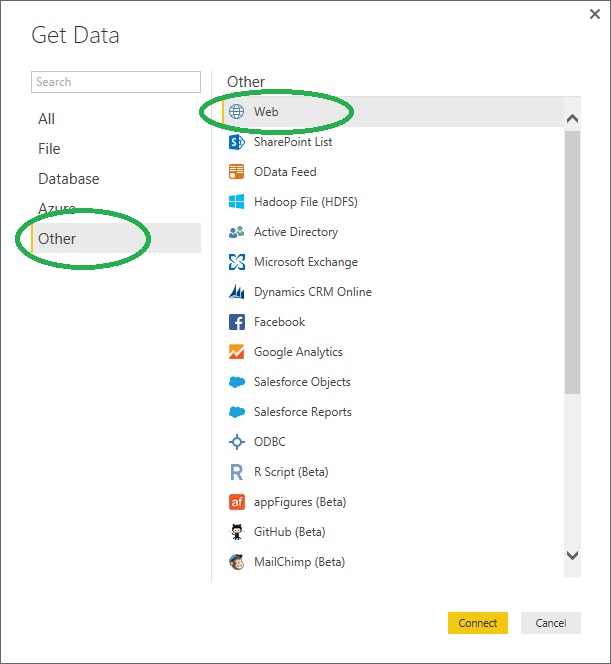Viewport: 611px width, 664px height.
Task: Click the Active Directory people icon
Action: [237, 232]
